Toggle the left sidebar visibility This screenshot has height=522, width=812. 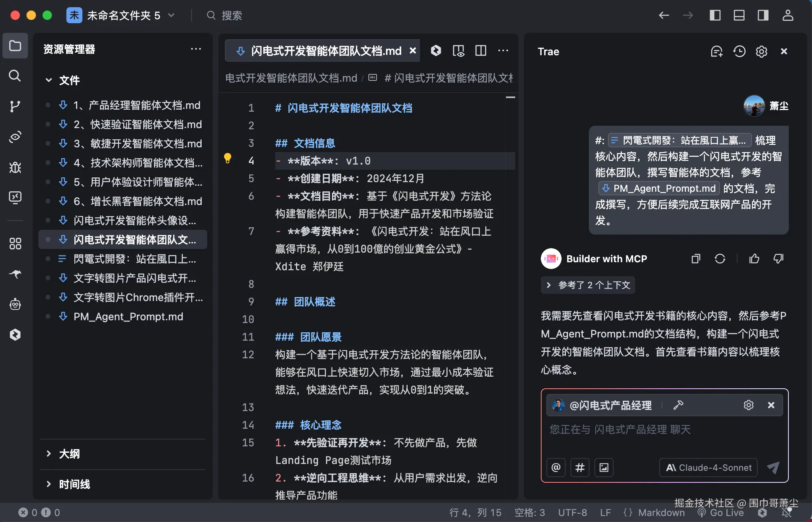click(715, 15)
